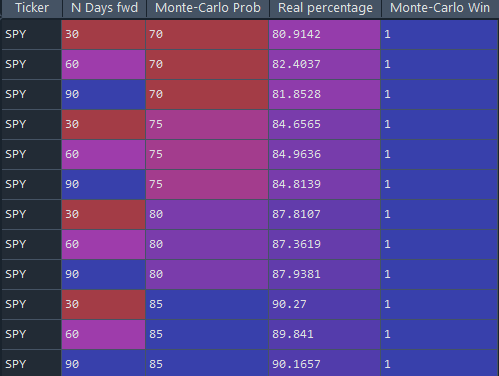499x376 pixels.
Task: Click the Monte-Carlo Win column header
Action: pyautogui.click(x=440, y=8)
